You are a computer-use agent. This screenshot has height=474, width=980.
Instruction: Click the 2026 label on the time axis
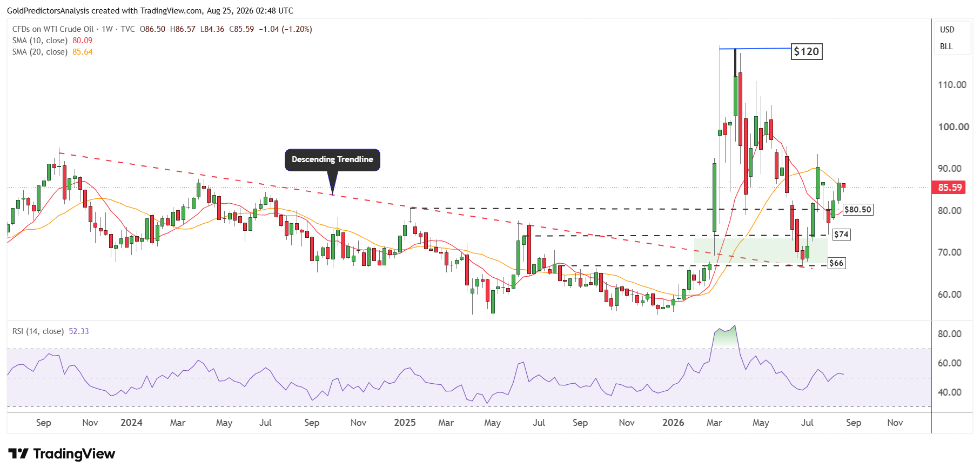point(673,423)
